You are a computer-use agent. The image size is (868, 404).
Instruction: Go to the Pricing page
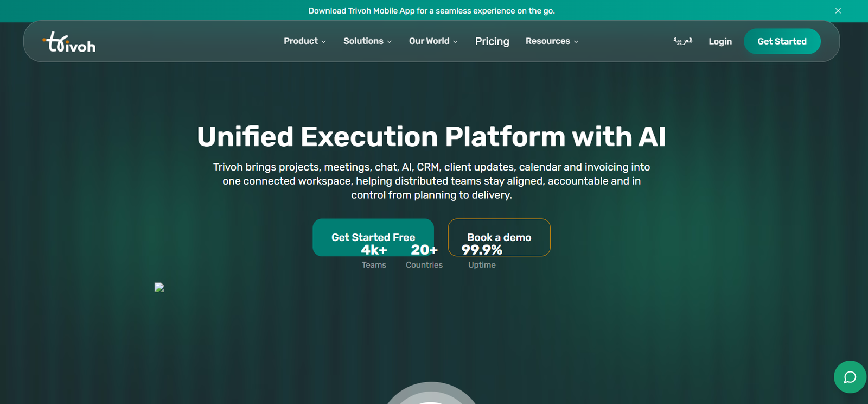point(492,41)
